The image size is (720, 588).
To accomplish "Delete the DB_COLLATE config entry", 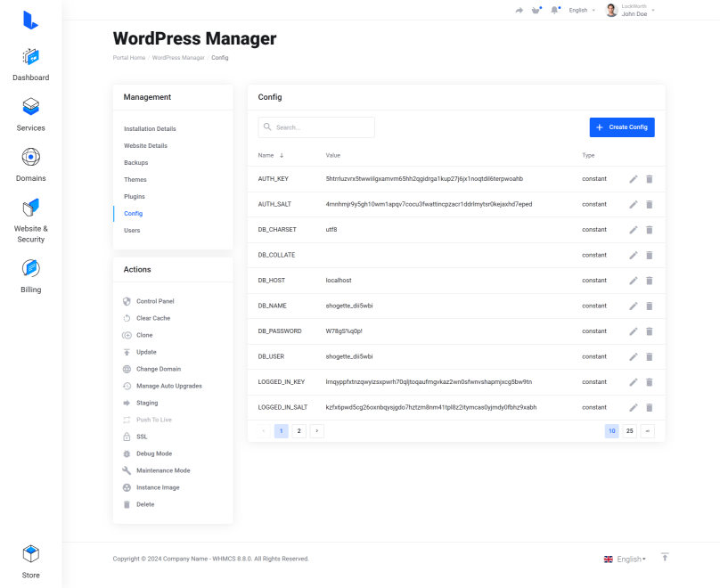I will pyautogui.click(x=650, y=255).
